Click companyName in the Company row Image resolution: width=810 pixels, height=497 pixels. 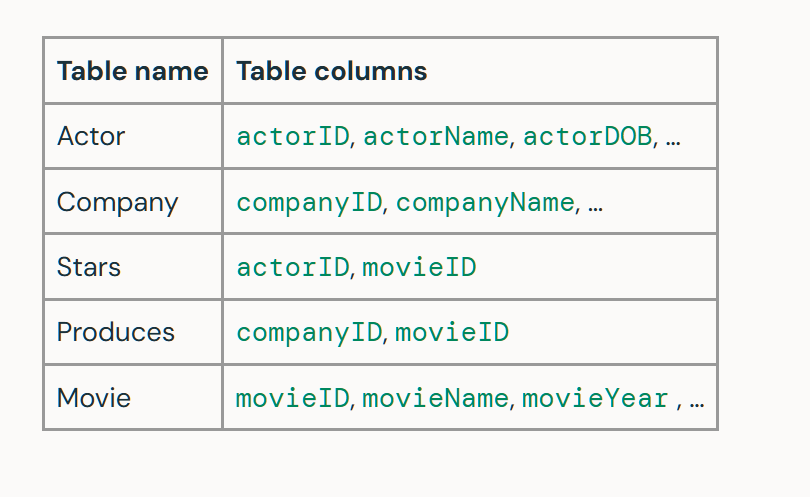pyautogui.click(x=485, y=203)
